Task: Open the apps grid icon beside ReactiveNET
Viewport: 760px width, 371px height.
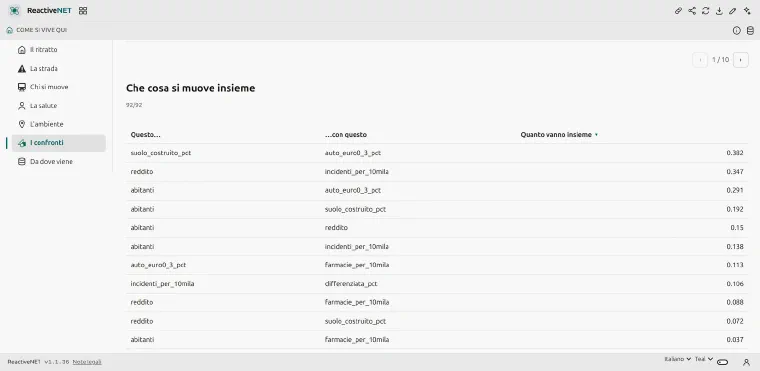Action: pos(83,11)
